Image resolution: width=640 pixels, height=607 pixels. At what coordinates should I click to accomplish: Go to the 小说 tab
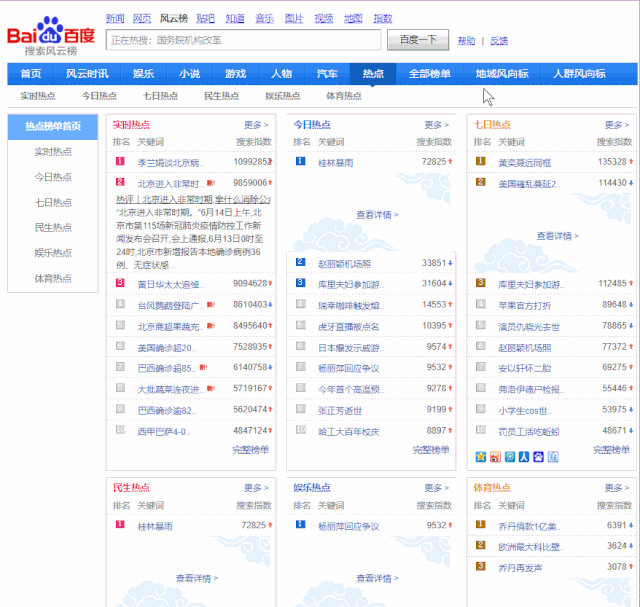pos(189,74)
